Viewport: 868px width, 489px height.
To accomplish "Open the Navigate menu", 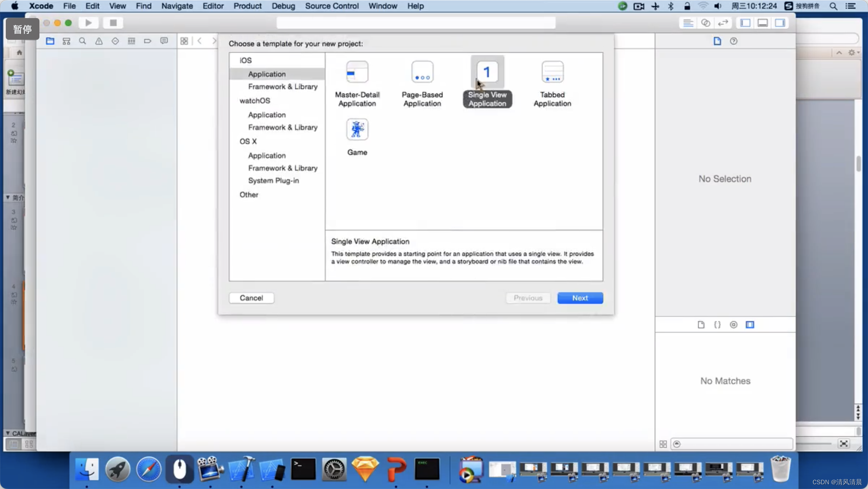I will [x=177, y=6].
